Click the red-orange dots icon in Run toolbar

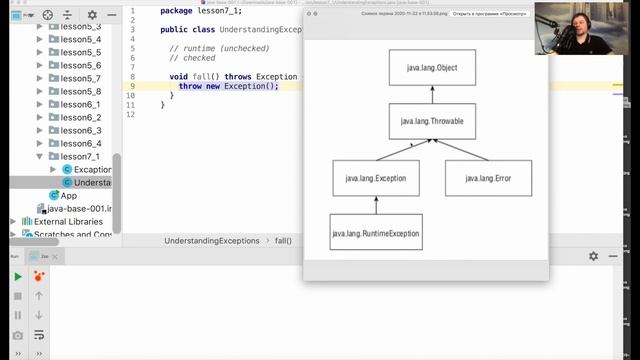[x=39, y=277]
